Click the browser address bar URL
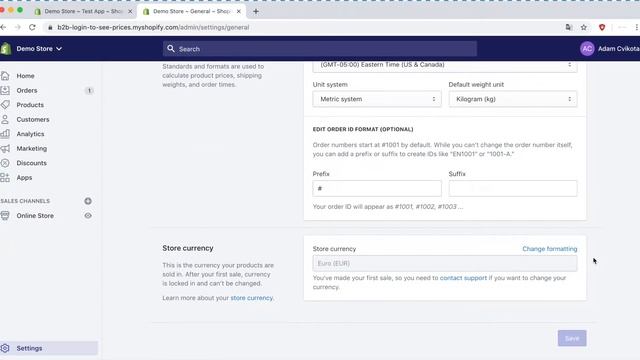 [153, 27]
